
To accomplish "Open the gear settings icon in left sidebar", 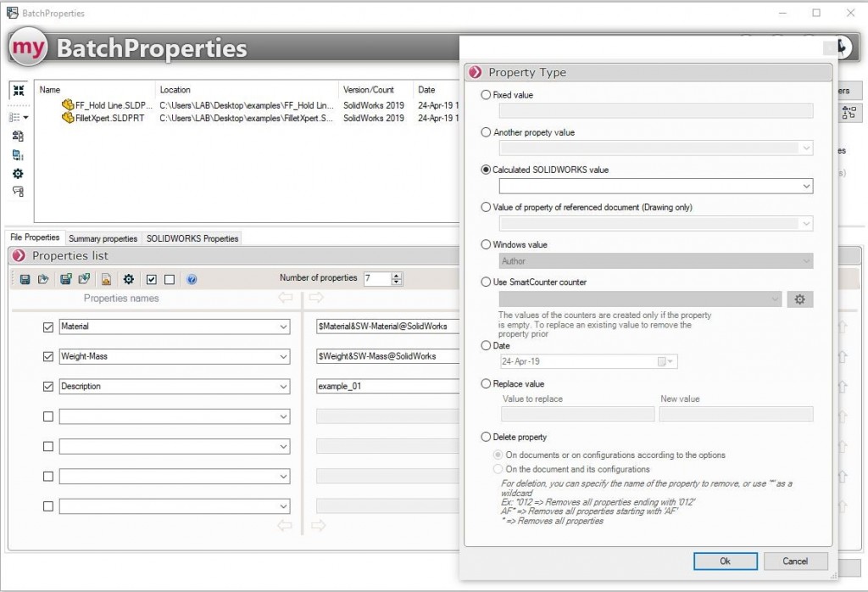I will (18, 174).
